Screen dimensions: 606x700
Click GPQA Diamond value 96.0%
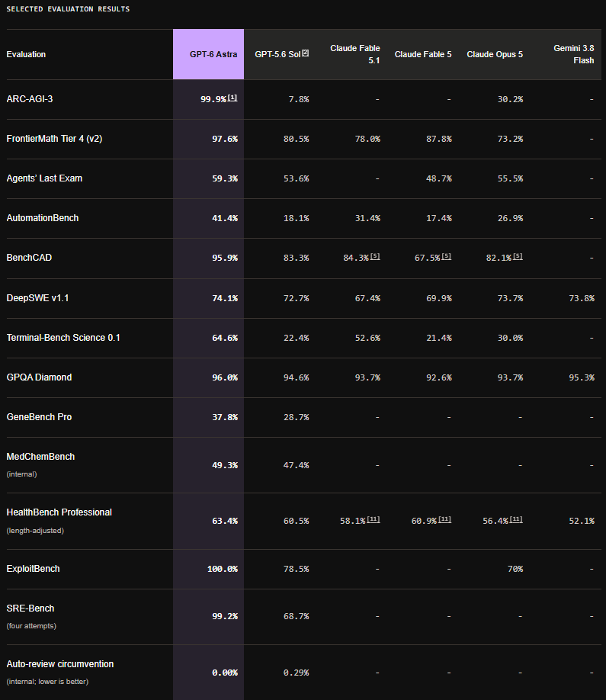pyautogui.click(x=225, y=377)
